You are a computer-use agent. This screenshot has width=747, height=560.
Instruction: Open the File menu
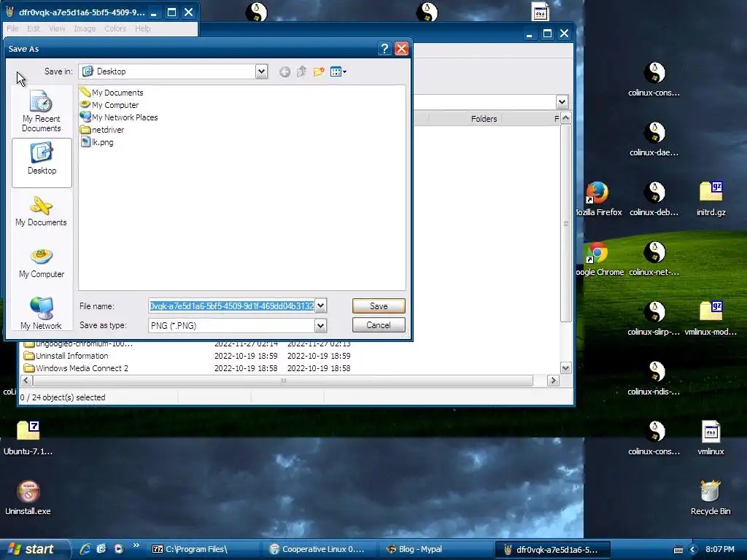(12, 28)
